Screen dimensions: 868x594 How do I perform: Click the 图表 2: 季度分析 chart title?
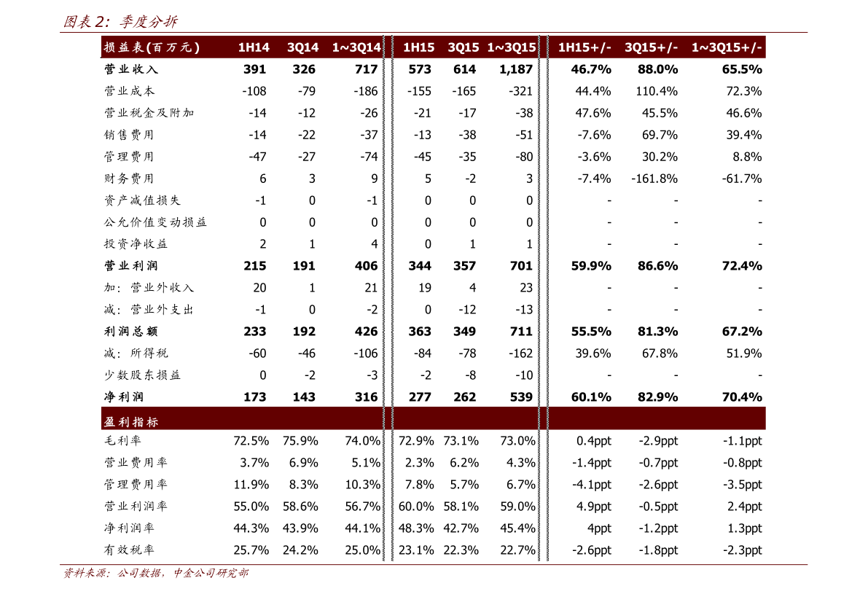120,22
